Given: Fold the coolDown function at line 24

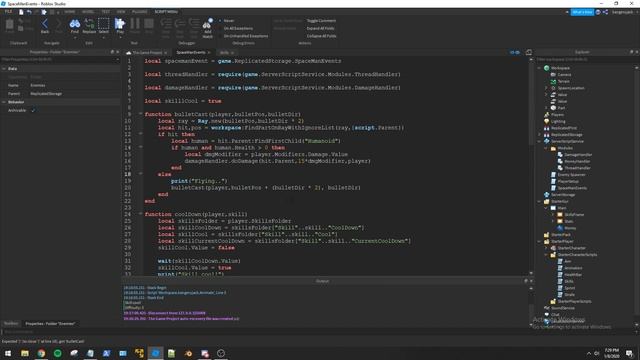Looking at the screenshot, I should 140,214.
